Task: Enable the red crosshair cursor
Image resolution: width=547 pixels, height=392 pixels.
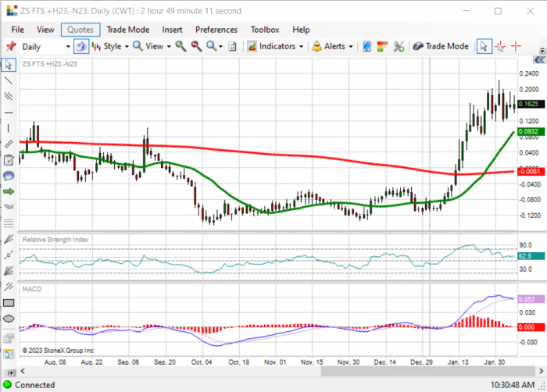Action: pos(516,46)
